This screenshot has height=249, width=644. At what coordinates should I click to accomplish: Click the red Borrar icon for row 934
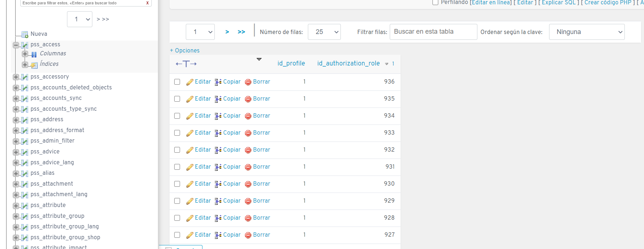248,116
